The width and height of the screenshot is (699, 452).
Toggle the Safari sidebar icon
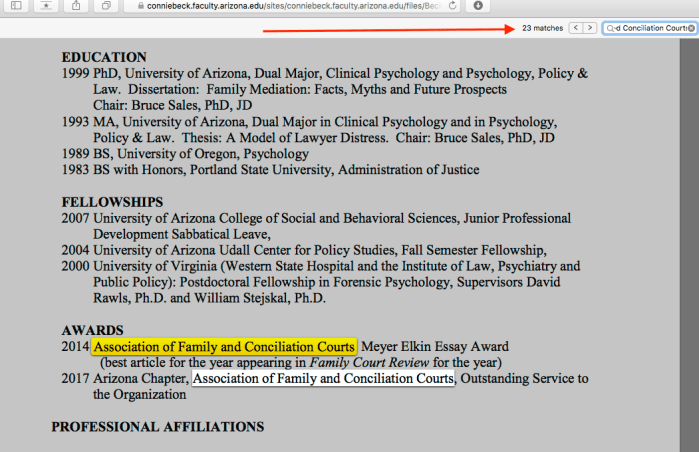[16, 6]
